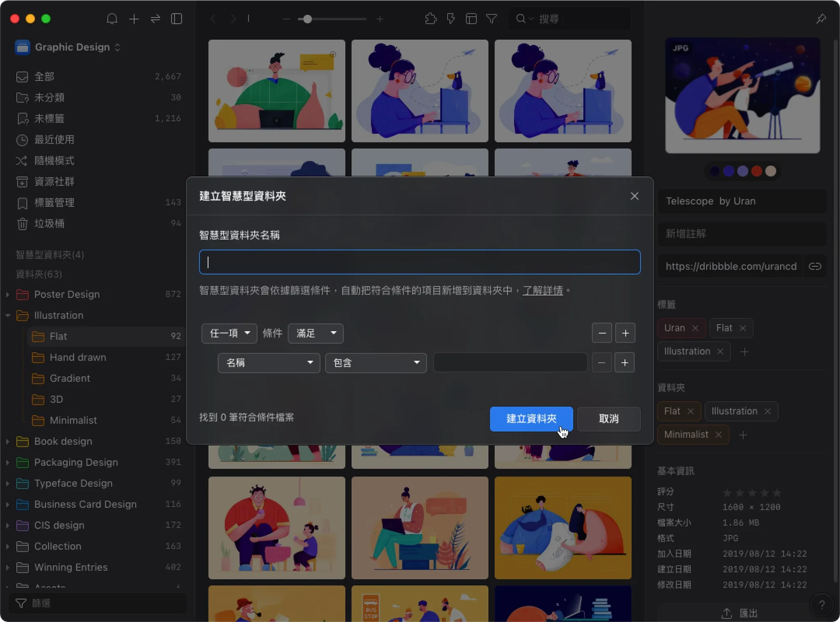Click the beige color swatch in palette

coord(771,171)
